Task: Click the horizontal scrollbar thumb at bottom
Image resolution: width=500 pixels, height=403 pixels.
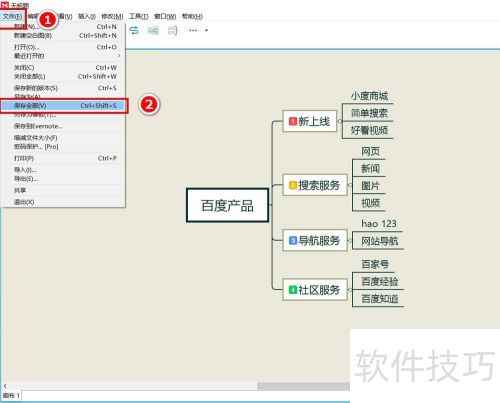Action: pyautogui.click(x=303, y=386)
